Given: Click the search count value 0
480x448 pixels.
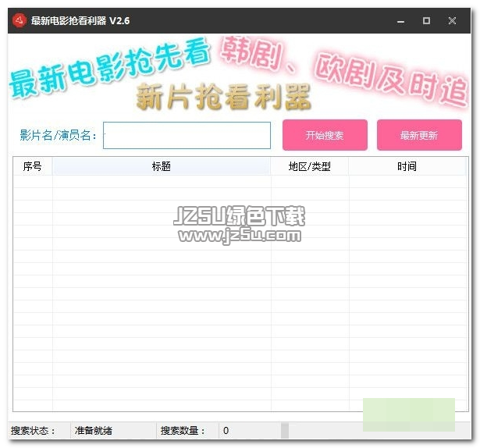Looking at the screenshot, I should 226,430.
